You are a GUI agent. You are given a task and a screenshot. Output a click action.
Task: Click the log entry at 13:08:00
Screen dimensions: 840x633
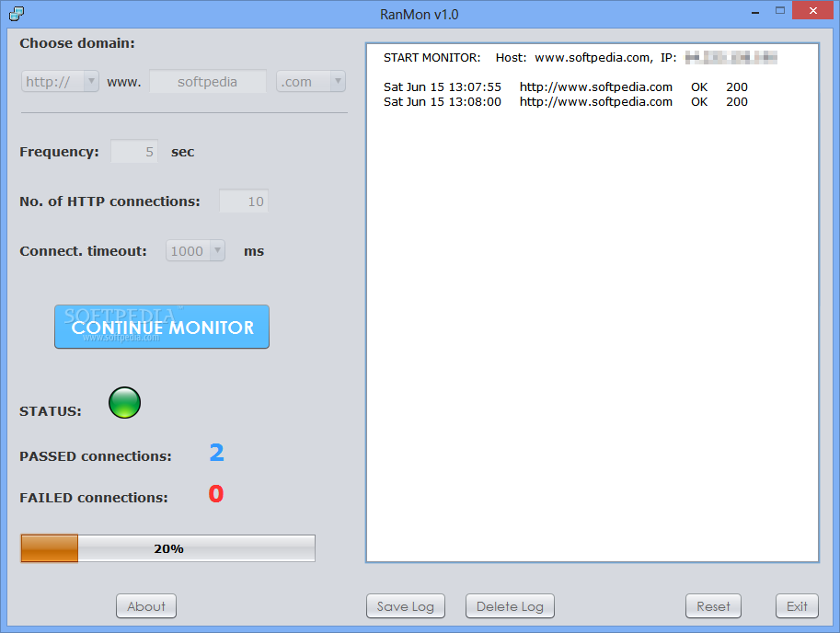coord(566,102)
